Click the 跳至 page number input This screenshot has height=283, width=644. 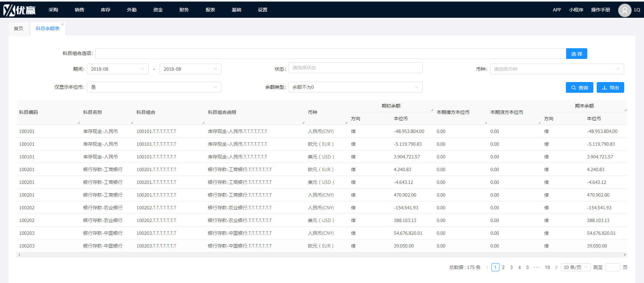613,267
